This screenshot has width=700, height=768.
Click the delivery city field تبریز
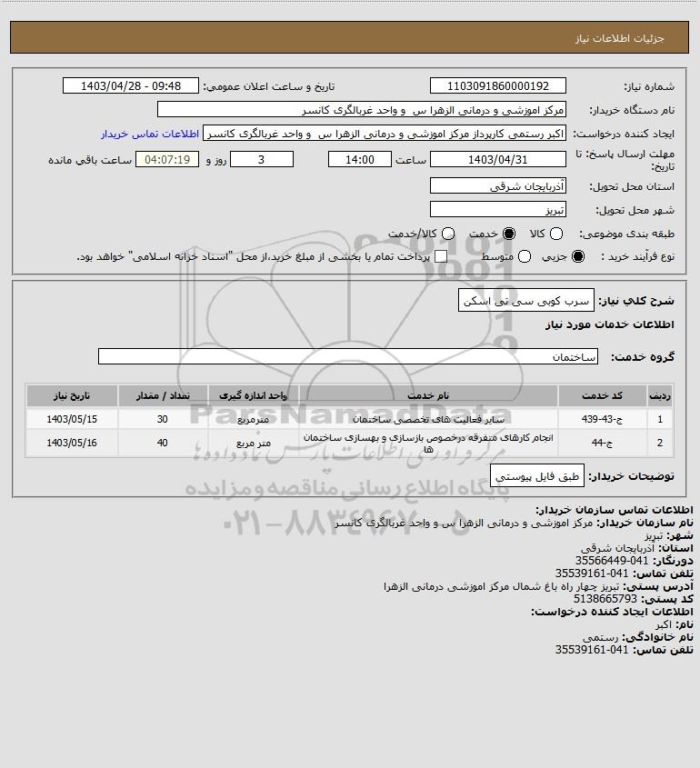[497, 210]
